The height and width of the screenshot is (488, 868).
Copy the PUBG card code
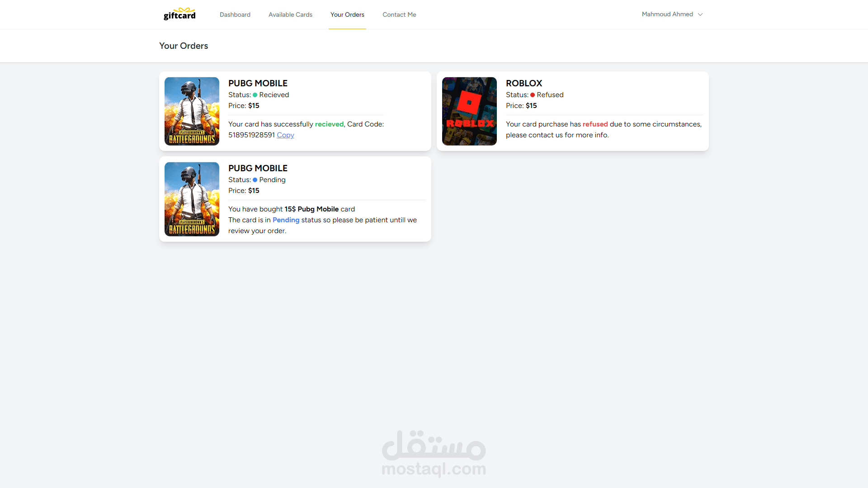(285, 135)
